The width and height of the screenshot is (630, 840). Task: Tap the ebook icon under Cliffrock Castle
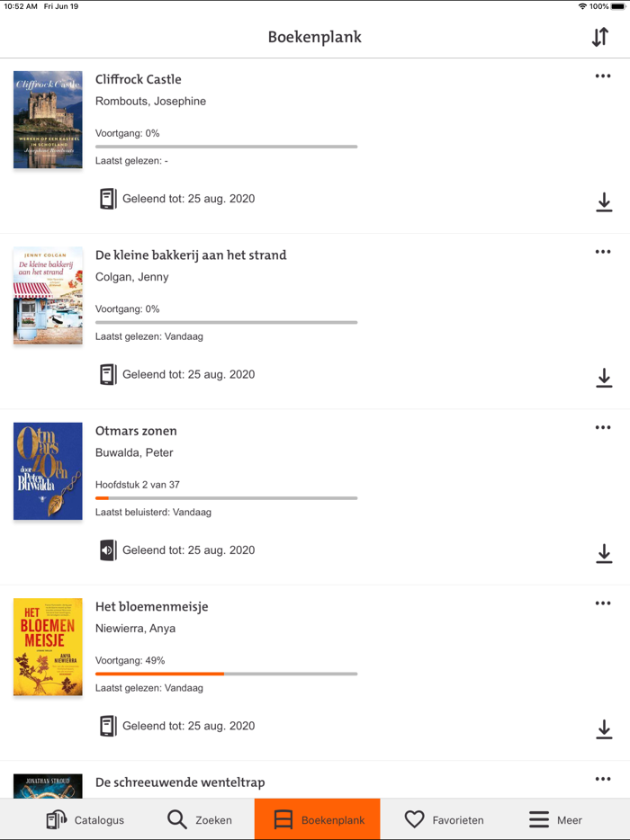(x=108, y=199)
